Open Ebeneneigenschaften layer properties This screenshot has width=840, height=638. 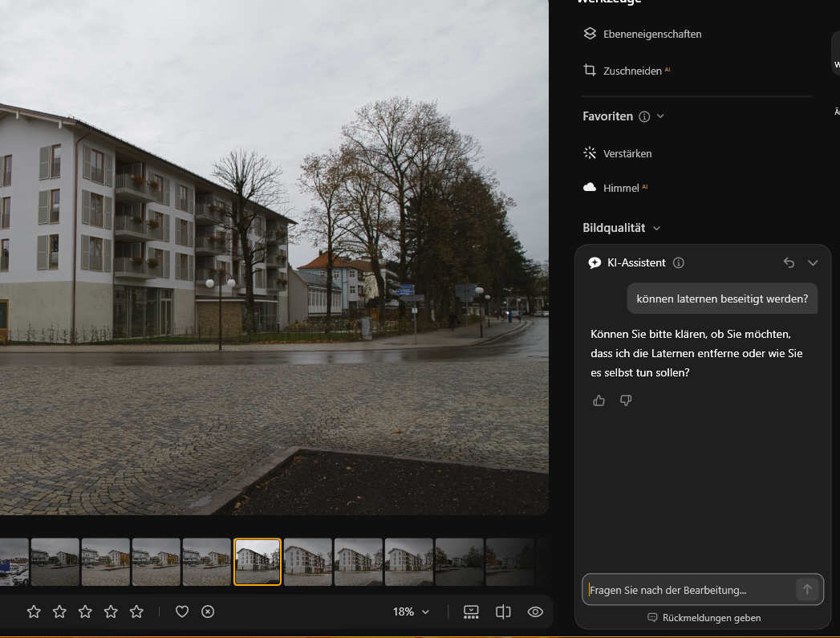[643, 34]
